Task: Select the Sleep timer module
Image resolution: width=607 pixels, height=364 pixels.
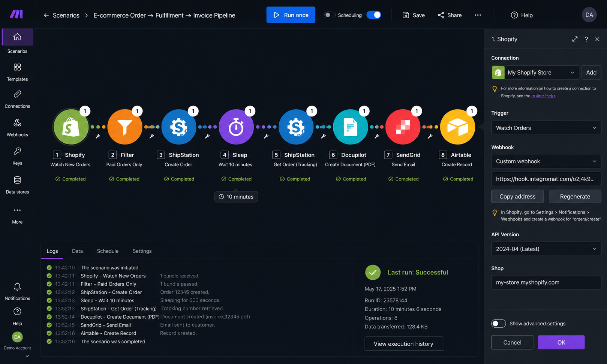Action: click(236, 127)
